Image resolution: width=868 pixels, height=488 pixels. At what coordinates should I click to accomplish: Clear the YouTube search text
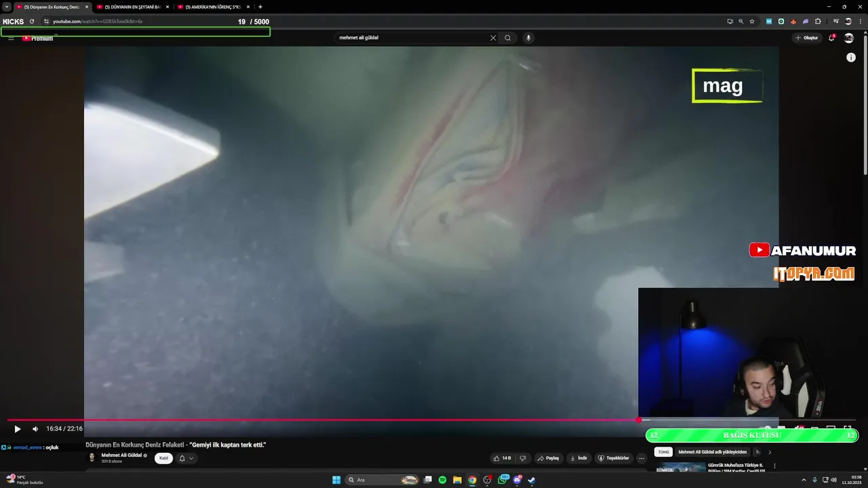(493, 38)
